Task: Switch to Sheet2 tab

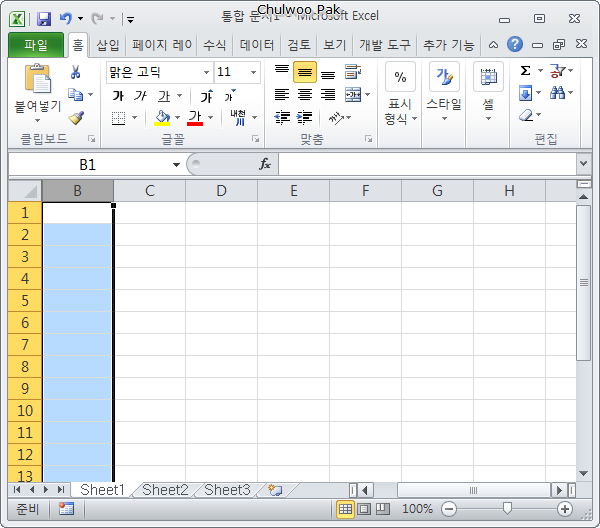Action: pyautogui.click(x=165, y=490)
